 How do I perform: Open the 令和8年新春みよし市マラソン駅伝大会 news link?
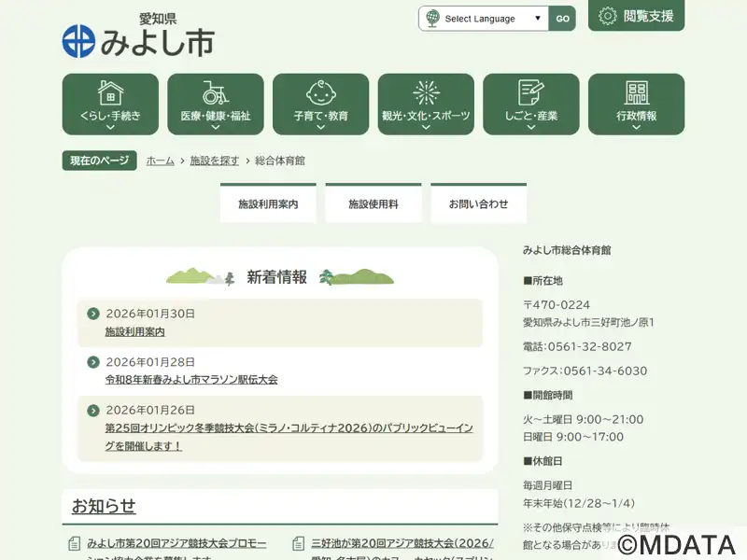click(x=191, y=380)
